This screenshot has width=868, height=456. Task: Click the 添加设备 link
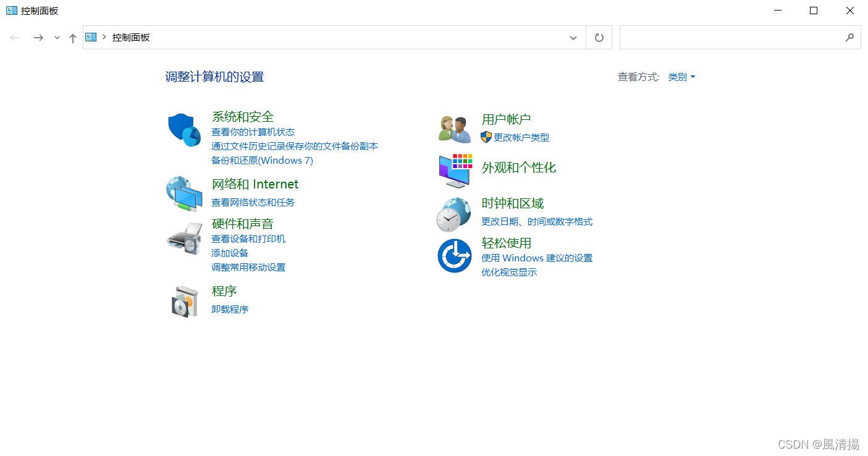[230, 253]
